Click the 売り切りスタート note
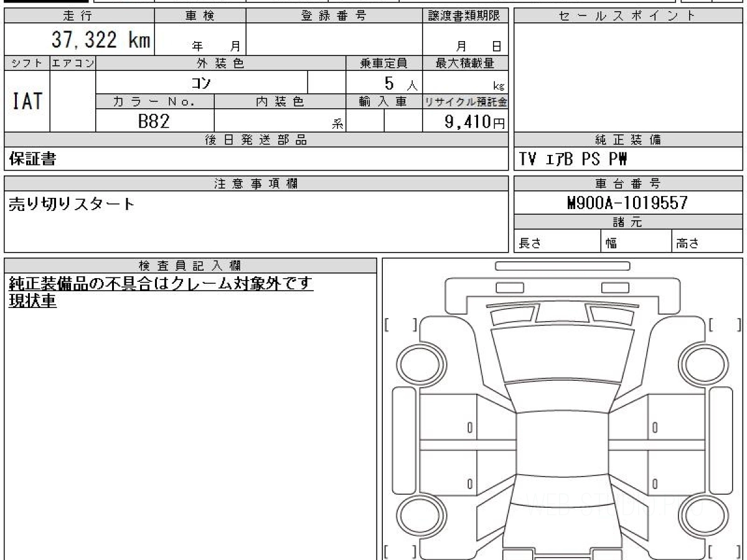The image size is (747, 560). [72, 204]
